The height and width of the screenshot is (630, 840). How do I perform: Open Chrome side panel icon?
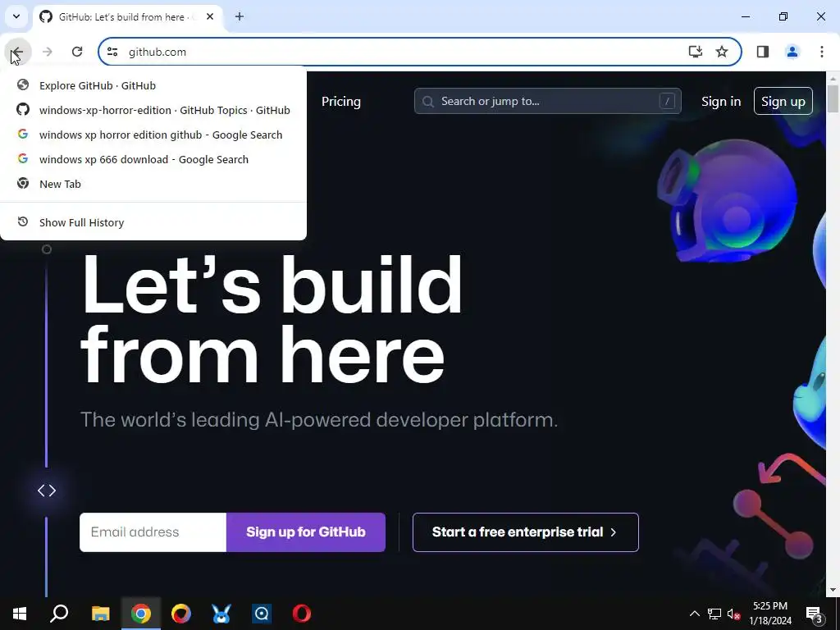tap(763, 52)
